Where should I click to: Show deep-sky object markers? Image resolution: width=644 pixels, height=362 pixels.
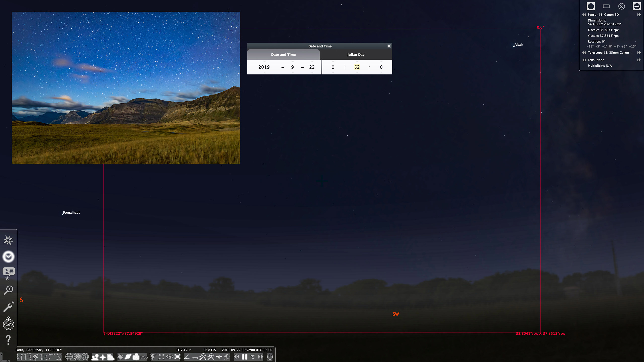pos(120,356)
